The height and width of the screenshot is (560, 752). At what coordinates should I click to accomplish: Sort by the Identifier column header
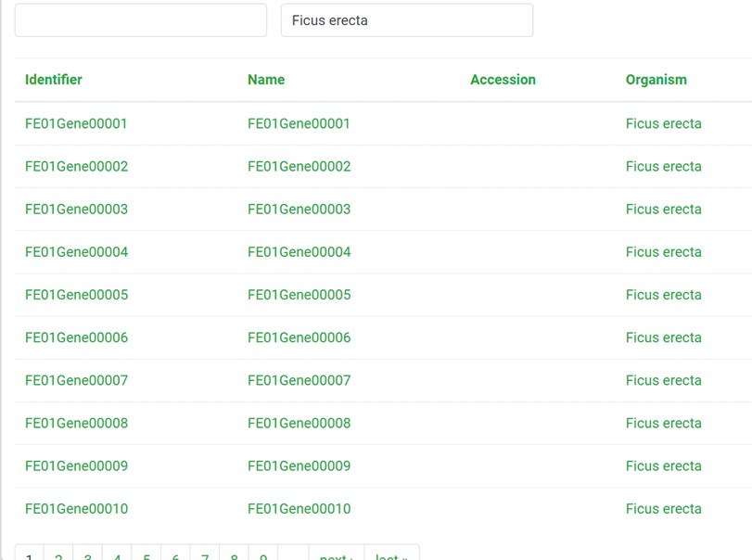point(54,80)
